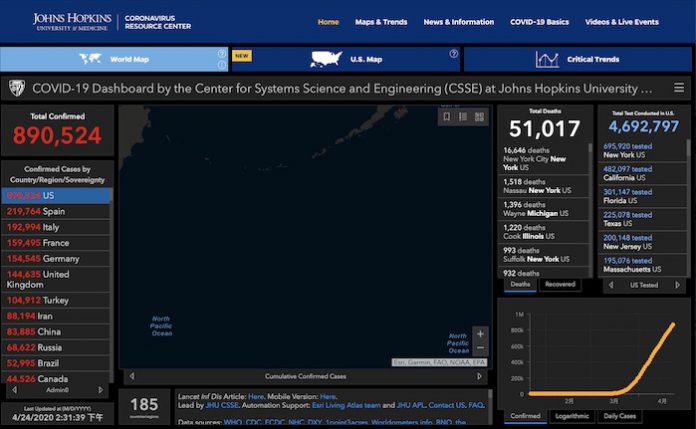The height and width of the screenshot is (429, 696).
Task: Select the 88,194 Iran row
Action: [56, 316]
